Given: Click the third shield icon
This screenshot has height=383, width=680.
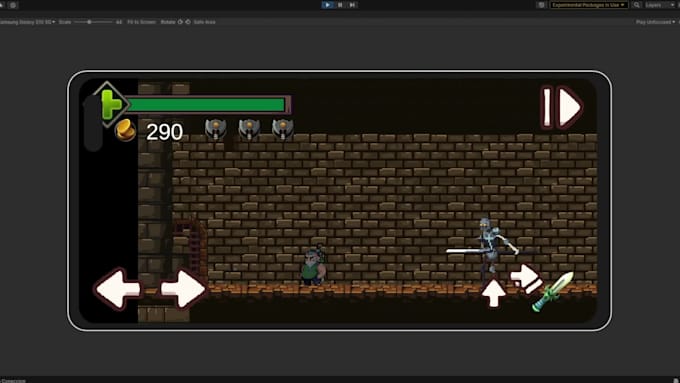Looking at the screenshot, I should point(283,129).
